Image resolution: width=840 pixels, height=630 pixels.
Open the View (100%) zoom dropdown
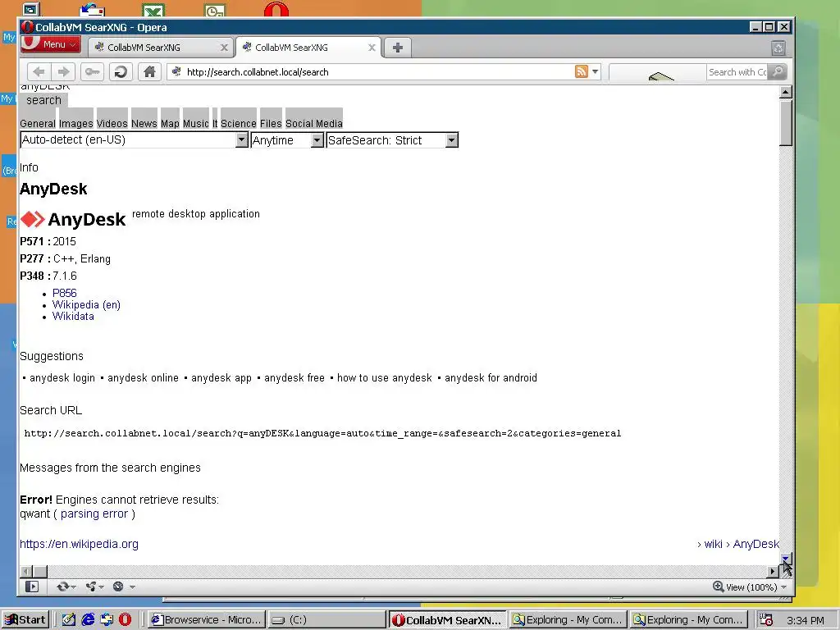(x=750, y=587)
